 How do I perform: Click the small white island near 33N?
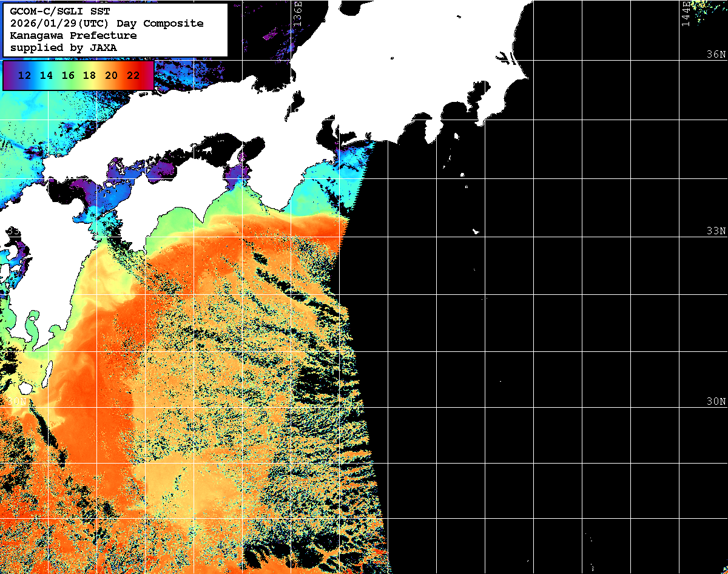(476, 231)
